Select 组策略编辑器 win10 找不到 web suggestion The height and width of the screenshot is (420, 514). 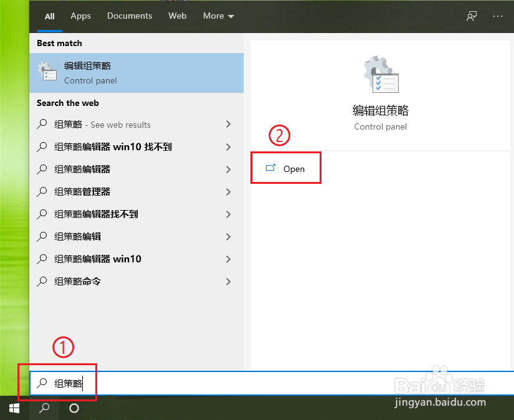[x=136, y=147]
